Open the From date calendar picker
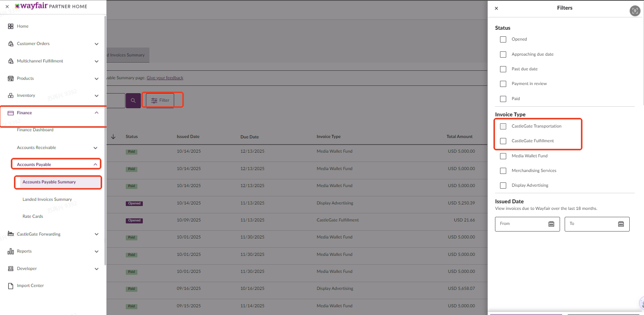 point(551,224)
